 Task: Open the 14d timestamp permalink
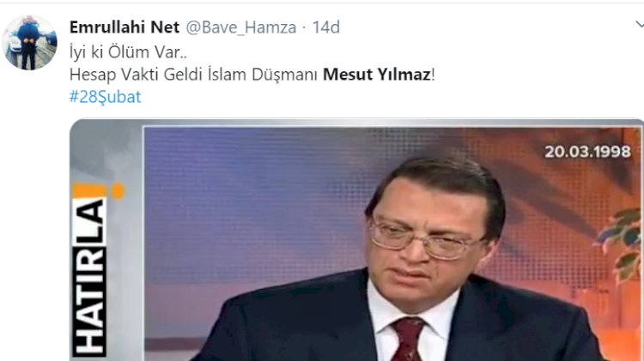pyautogui.click(x=326, y=27)
